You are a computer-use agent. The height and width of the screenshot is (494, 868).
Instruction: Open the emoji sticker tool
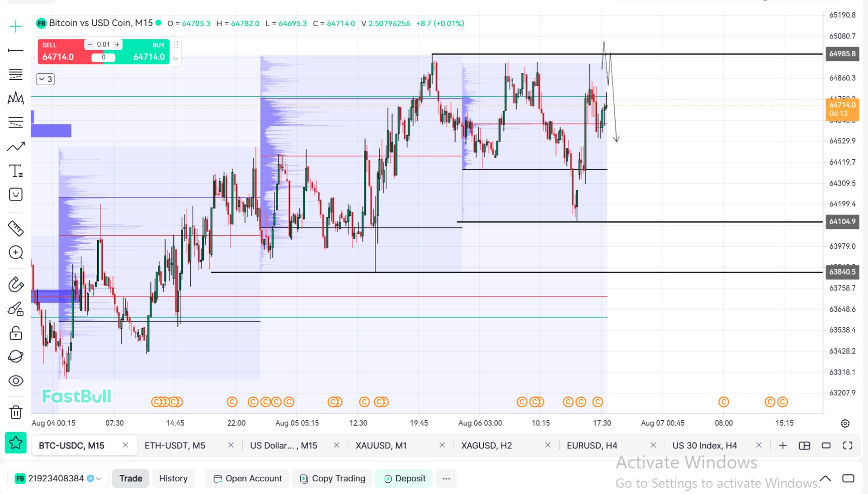[16, 195]
